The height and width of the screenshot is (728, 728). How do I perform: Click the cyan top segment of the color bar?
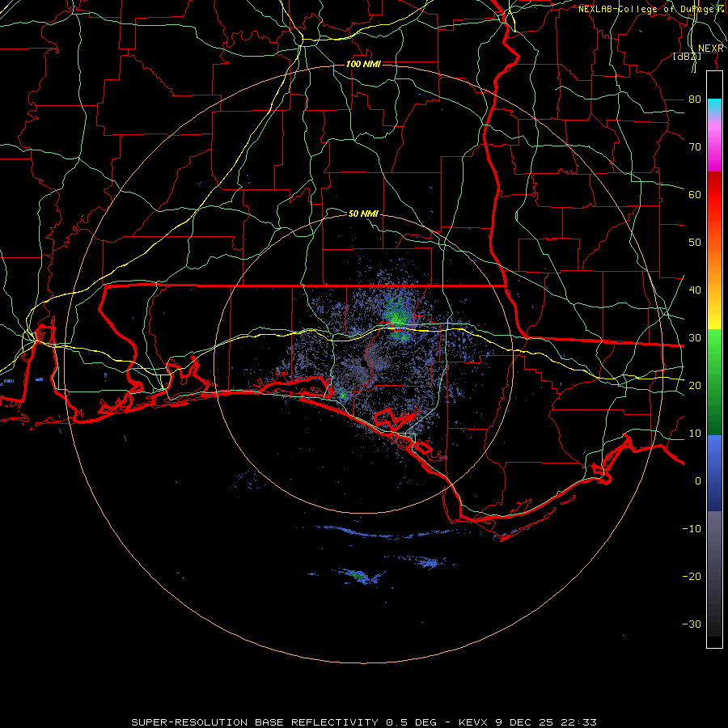(714, 107)
